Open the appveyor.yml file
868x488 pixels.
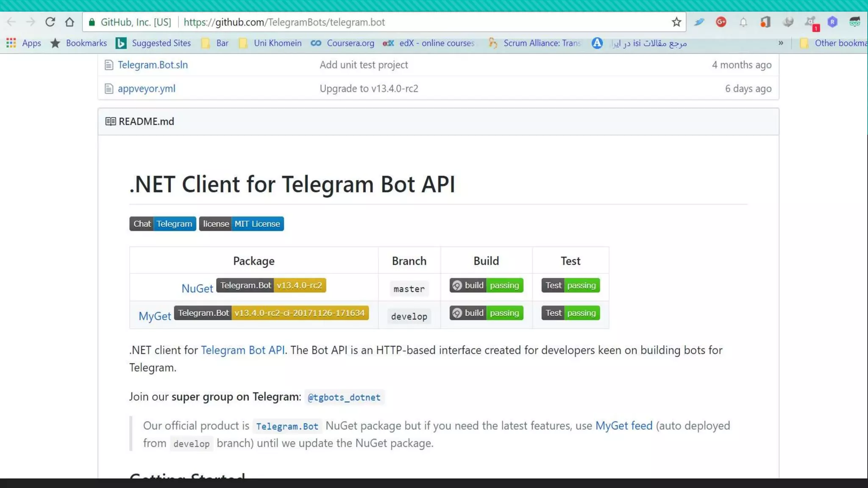[x=146, y=89]
